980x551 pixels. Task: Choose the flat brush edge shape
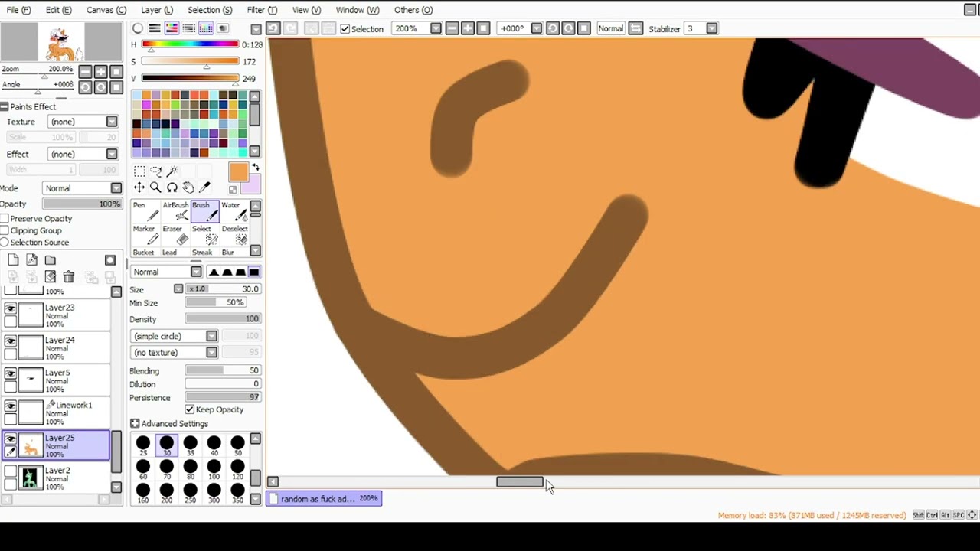(x=253, y=272)
